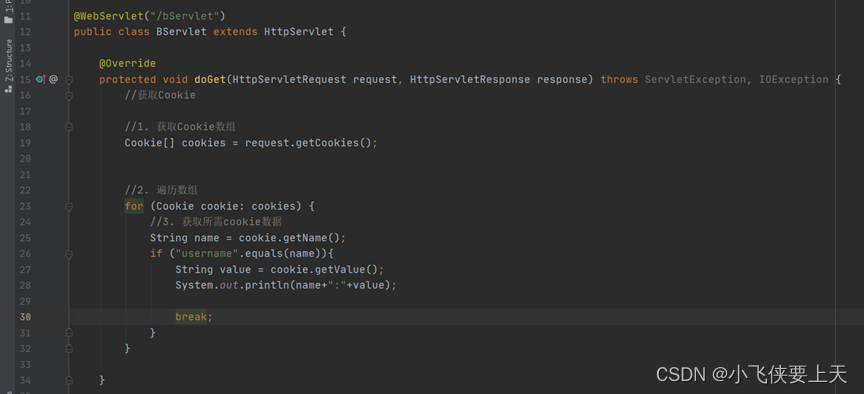Click the "username" string literal
The image size is (864, 394).
(207, 253)
